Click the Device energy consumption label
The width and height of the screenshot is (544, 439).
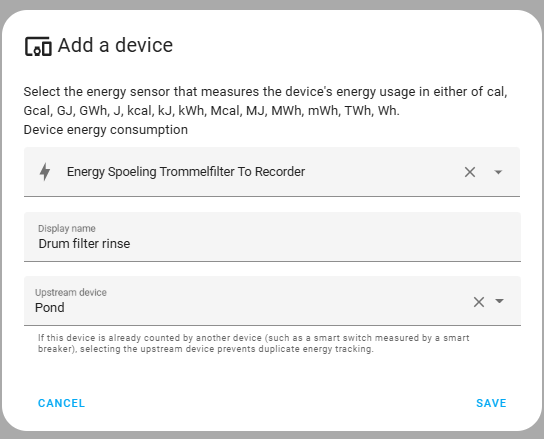(105, 130)
